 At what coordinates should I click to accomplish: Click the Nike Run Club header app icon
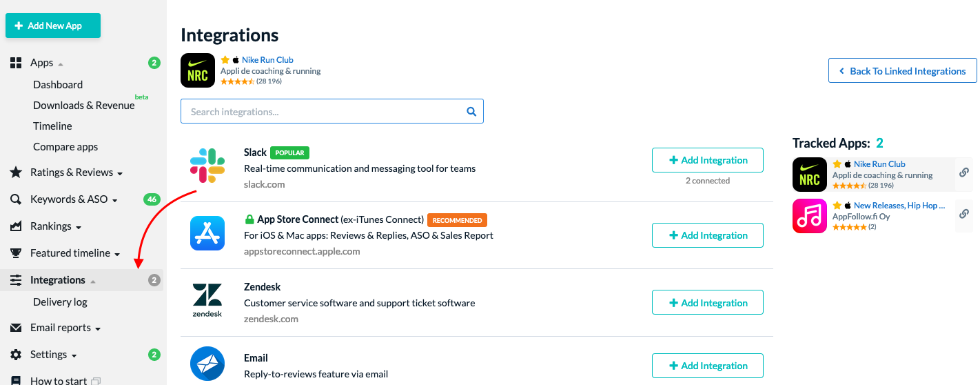(x=198, y=70)
